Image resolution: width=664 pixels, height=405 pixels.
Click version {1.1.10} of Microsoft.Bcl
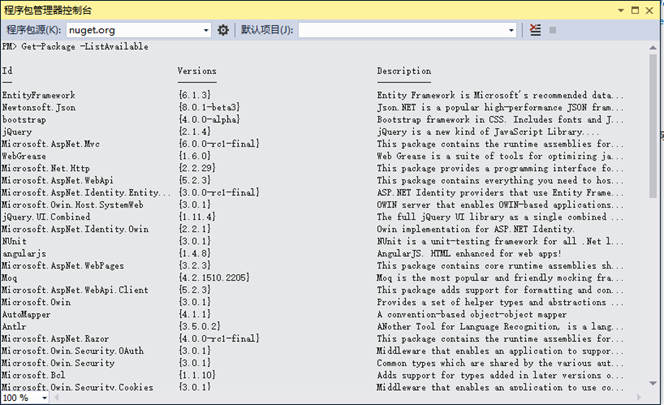pos(197,375)
